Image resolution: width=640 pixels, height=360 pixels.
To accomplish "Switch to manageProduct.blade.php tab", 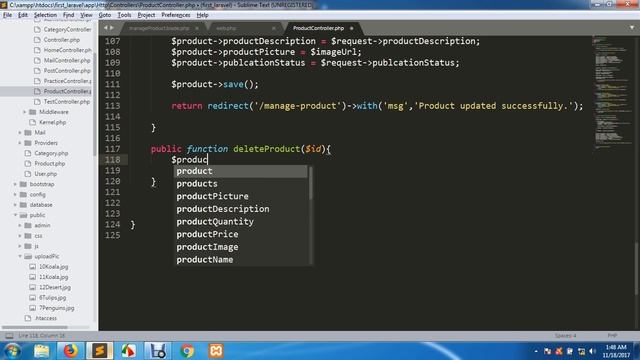I will click(159, 28).
